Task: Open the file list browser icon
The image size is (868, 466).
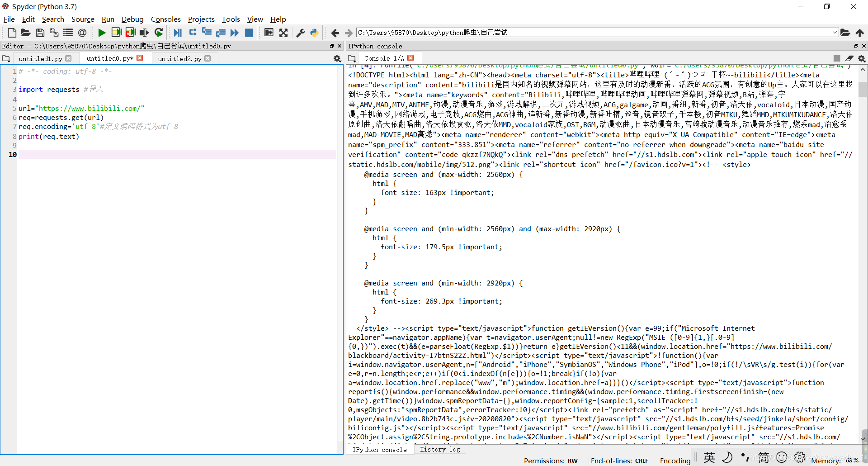Action: 68,33
